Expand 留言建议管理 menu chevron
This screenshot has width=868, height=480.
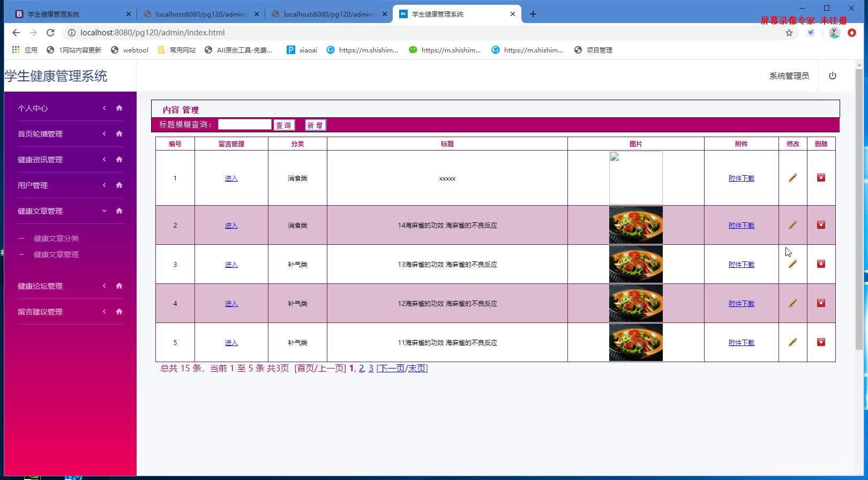104,311
